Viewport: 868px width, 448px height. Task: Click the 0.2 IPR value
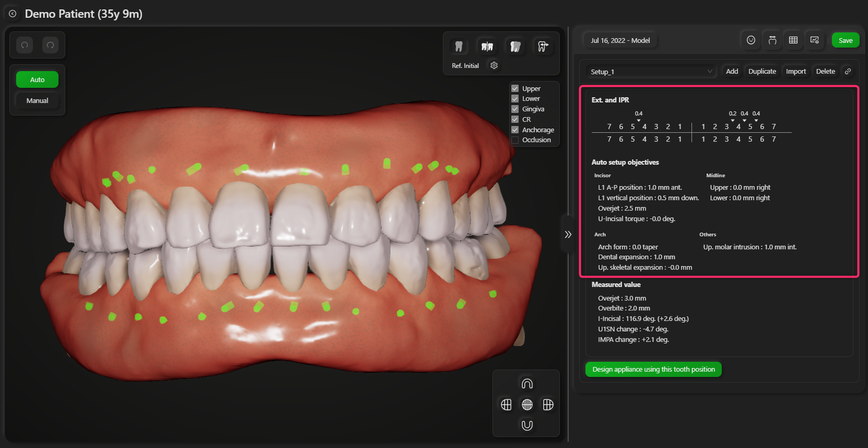(733, 113)
